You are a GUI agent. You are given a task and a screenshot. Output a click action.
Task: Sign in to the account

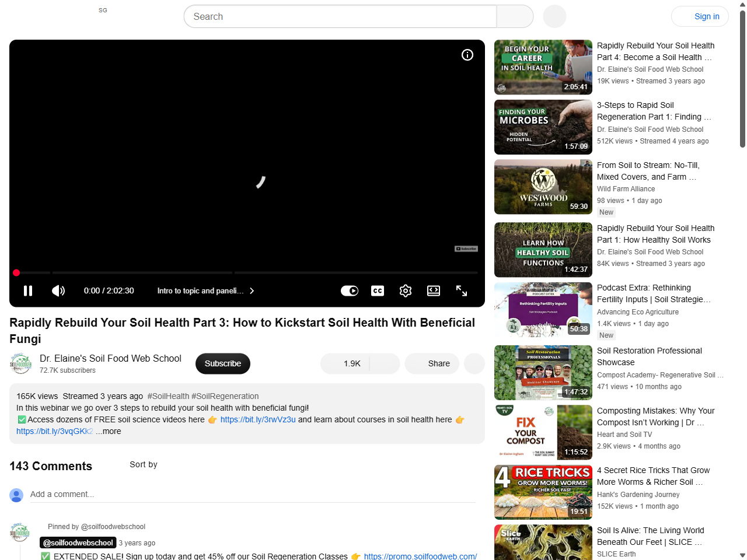pyautogui.click(x=700, y=16)
